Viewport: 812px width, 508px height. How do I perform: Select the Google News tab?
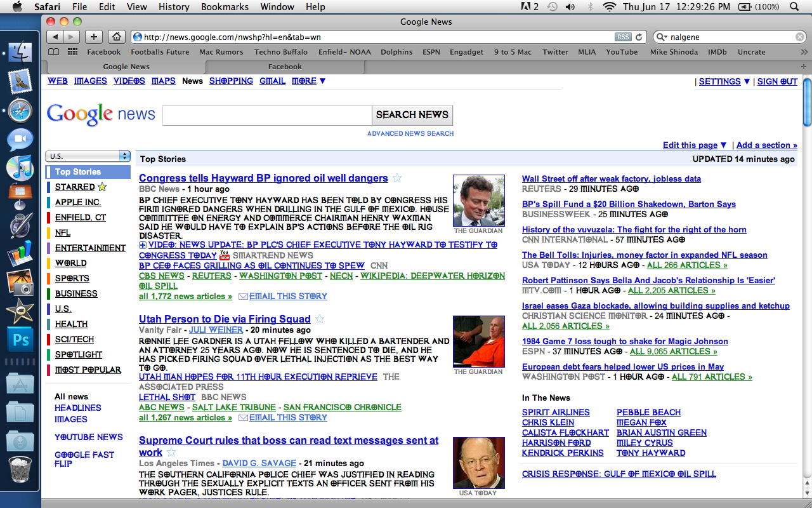(x=126, y=66)
